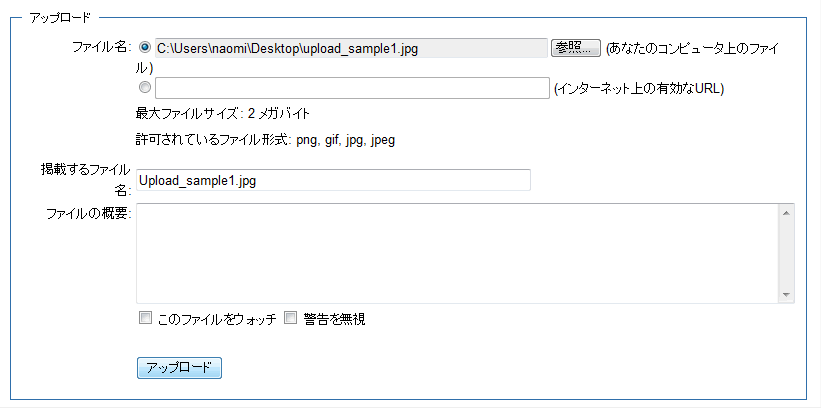Image resolution: width=821 pixels, height=408 pixels.
Task: Tick the 警告を無視 checkbox
Action: click(x=291, y=318)
